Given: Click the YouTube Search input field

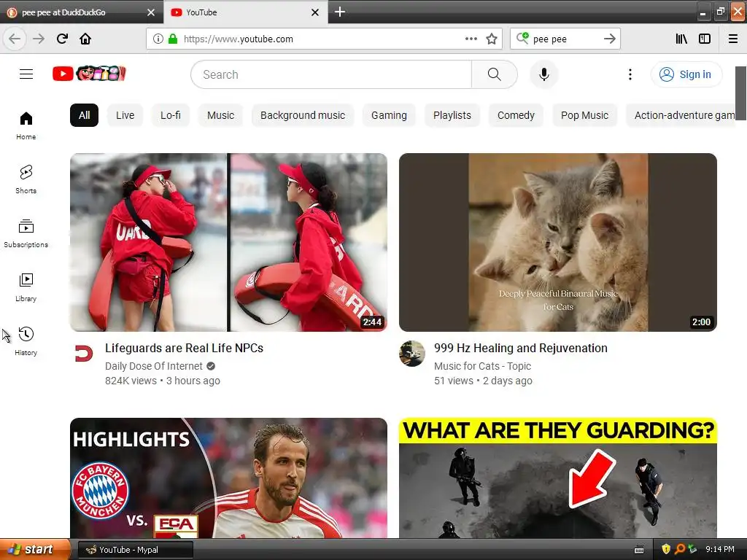Looking at the screenshot, I should click(x=331, y=74).
